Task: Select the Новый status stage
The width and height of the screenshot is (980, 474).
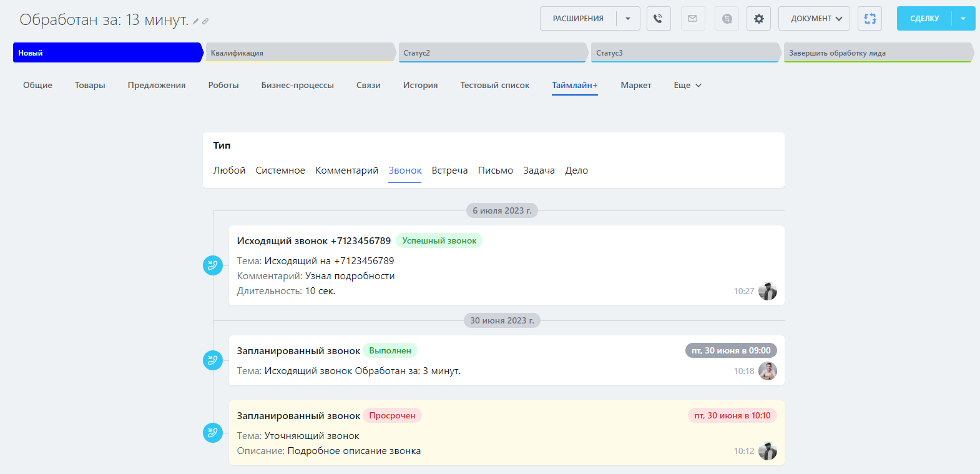Action: [108, 53]
